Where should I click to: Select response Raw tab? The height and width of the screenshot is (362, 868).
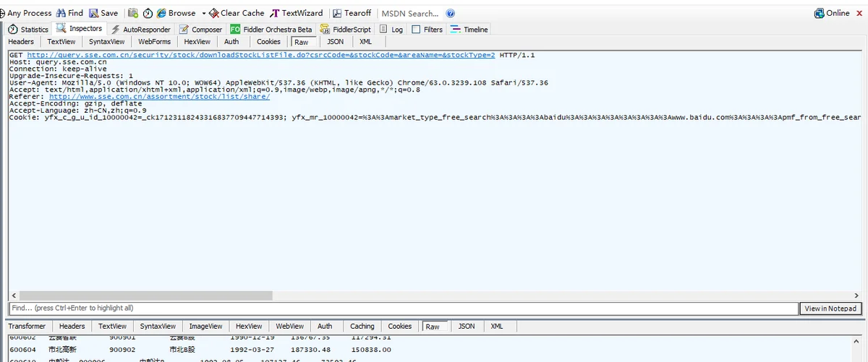click(x=433, y=327)
